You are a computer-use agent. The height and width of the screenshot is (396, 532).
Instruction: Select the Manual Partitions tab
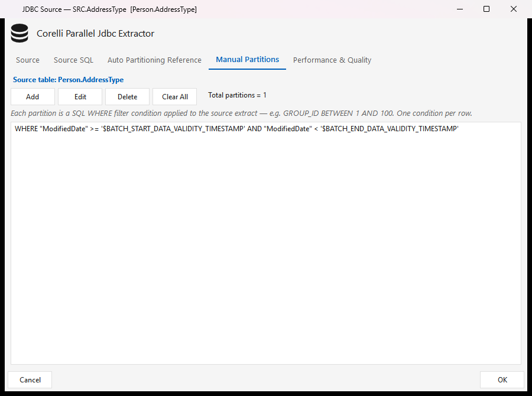point(247,60)
